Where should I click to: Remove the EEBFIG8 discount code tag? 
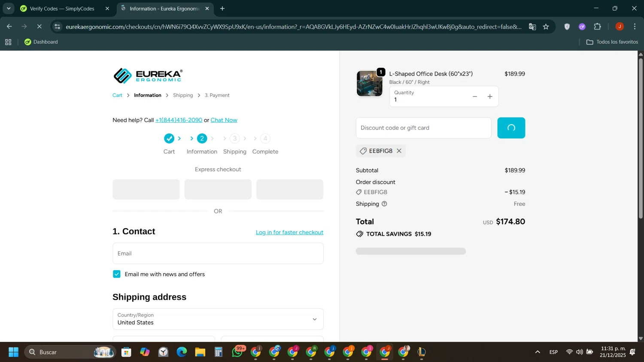pyautogui.click(x=399, y=151)
